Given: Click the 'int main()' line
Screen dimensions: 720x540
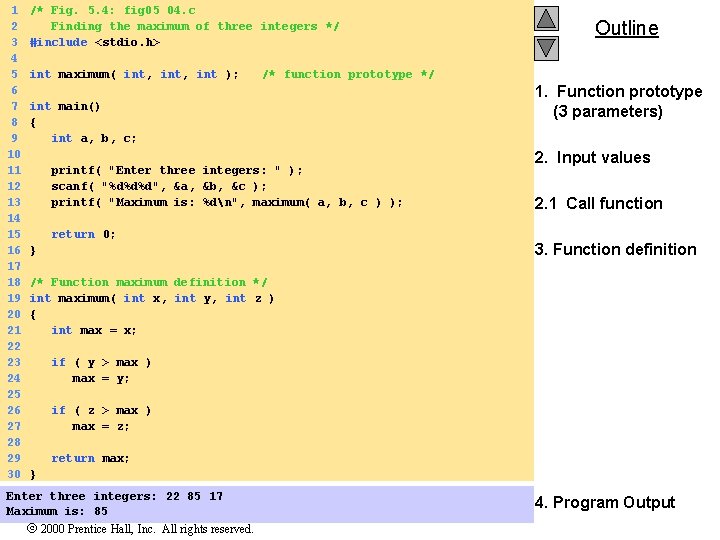Looking at the screenshot, I should click(65, 107).
